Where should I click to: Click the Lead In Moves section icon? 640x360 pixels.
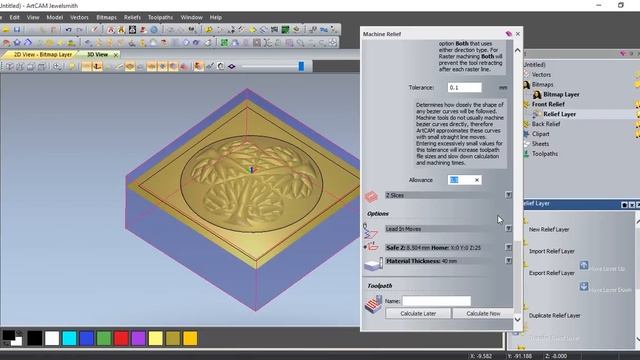click(x=370, y=231)
